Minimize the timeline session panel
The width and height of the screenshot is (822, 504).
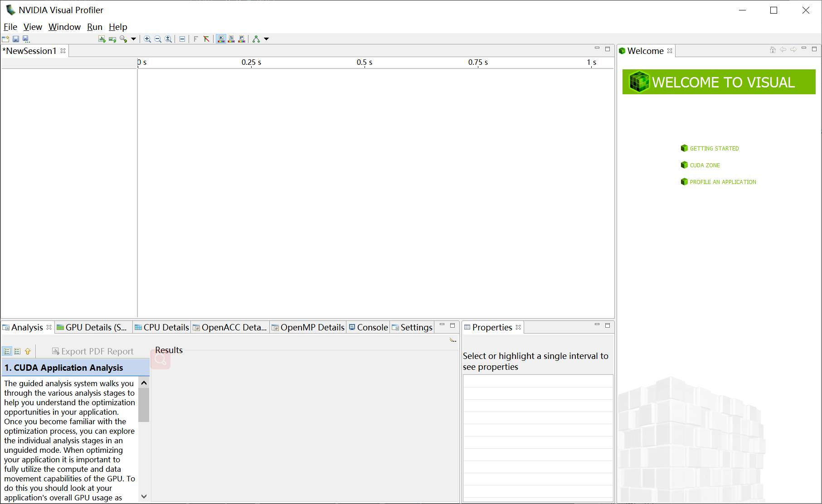tap(597, 48)
